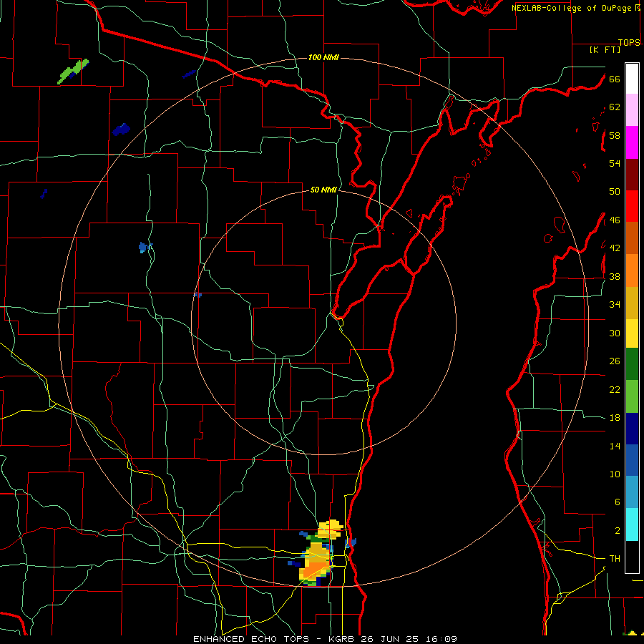This screenshot has height=644, width=644.
Task: Click the 58 value on the legend
Action: (x=615, y=135)
